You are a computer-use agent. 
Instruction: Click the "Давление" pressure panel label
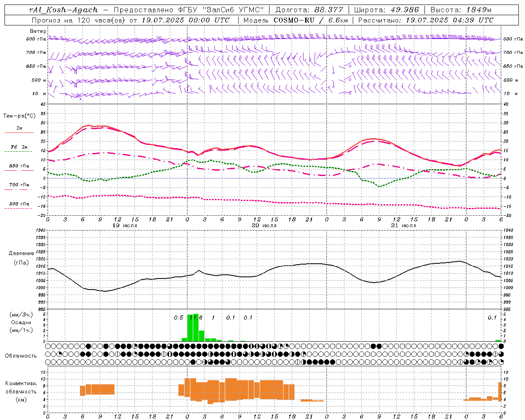21,253
